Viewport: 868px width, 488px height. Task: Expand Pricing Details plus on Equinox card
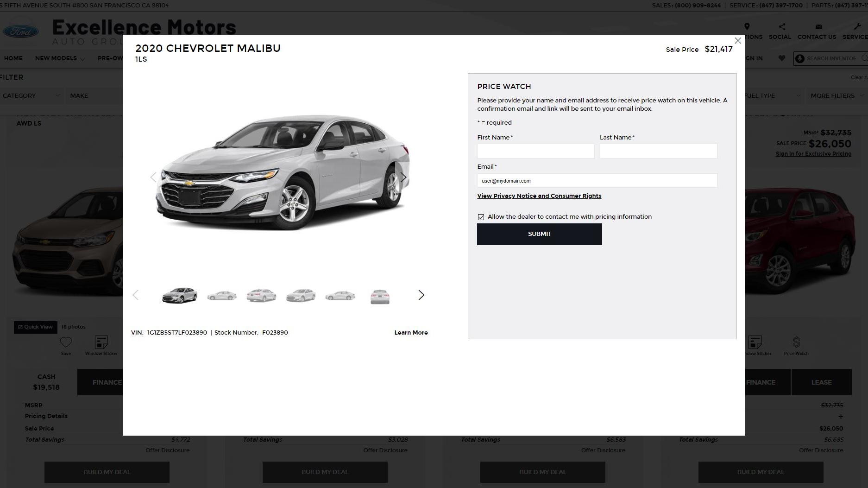841,417
